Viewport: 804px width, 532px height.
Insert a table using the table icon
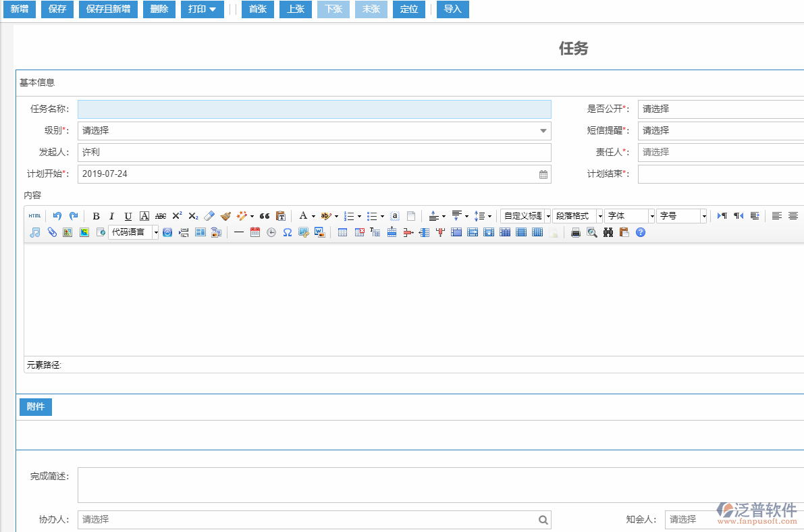tap(342, 232)
